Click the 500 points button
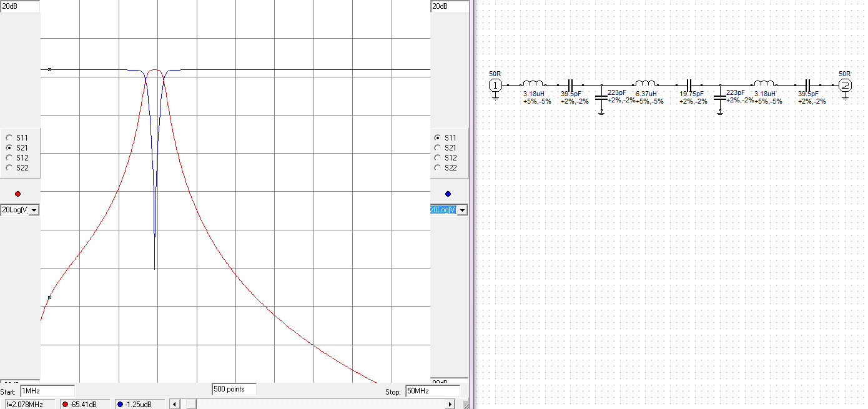The height and width of the screenshot is (409, 868). pos(234,389)
